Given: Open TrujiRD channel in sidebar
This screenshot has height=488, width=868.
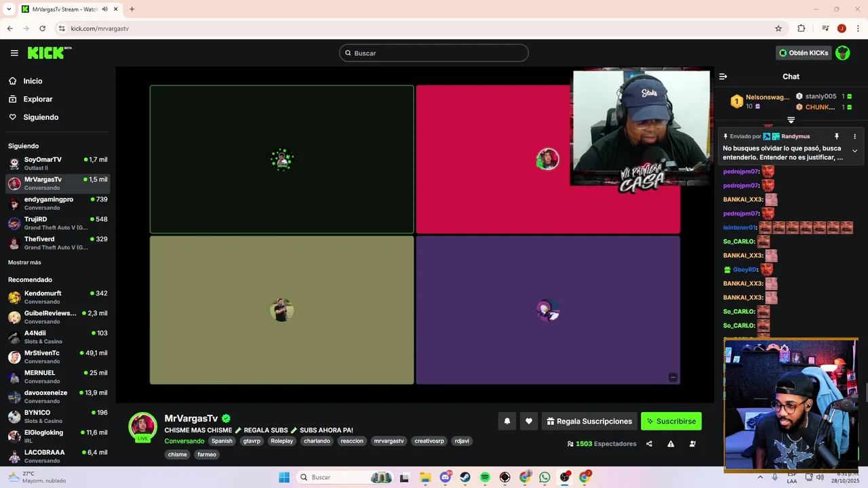Looking at the screenshot, I should pyautogui.click(x=58, y=223).
